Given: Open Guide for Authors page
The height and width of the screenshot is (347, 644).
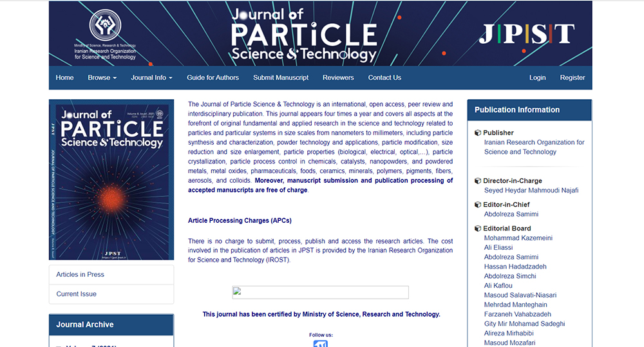Looking at the screenshot, I should [213, 78].
